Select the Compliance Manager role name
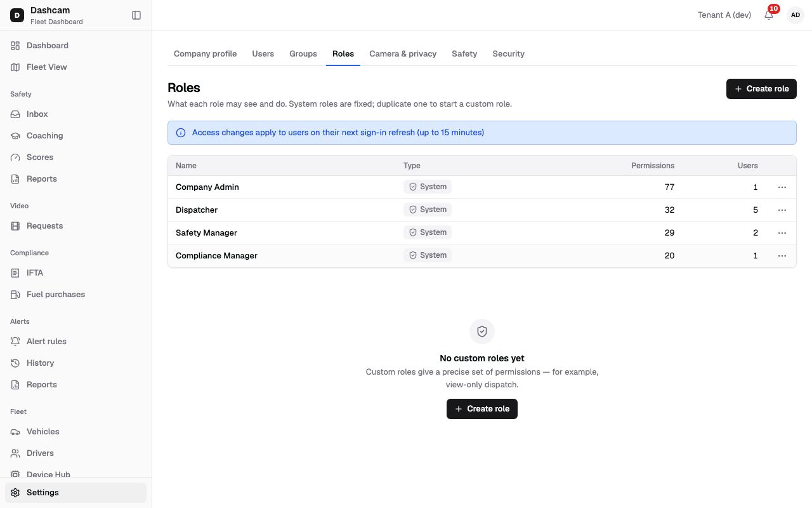 [x=216, y=256]
